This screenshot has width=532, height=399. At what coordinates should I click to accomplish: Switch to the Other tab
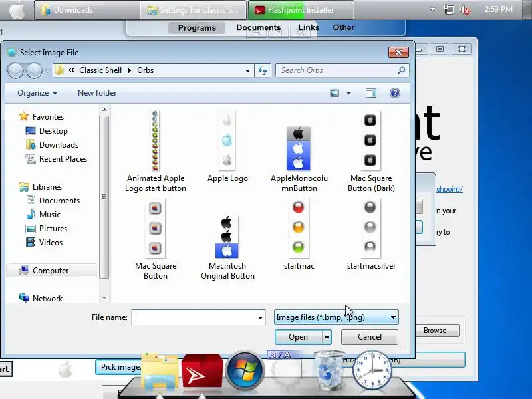coord(344,27)
